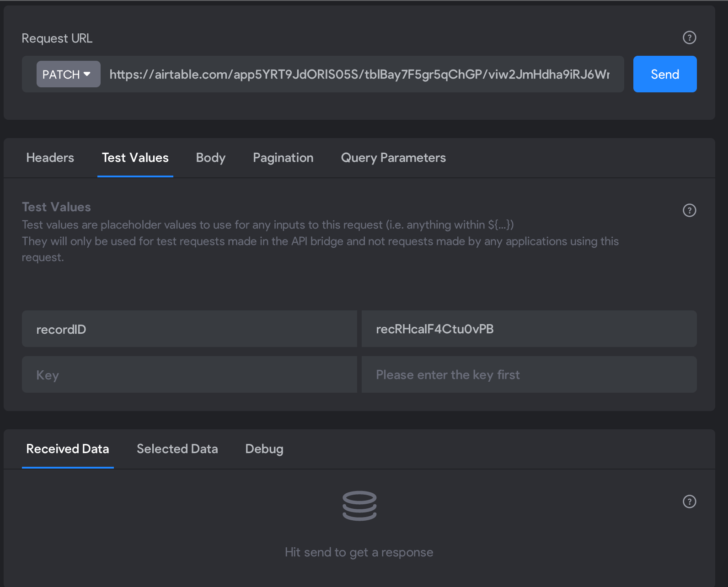Open the PATCH method dropdown
Screen dimensions: 728x587
pyautogui.click(x=68, y=74)
